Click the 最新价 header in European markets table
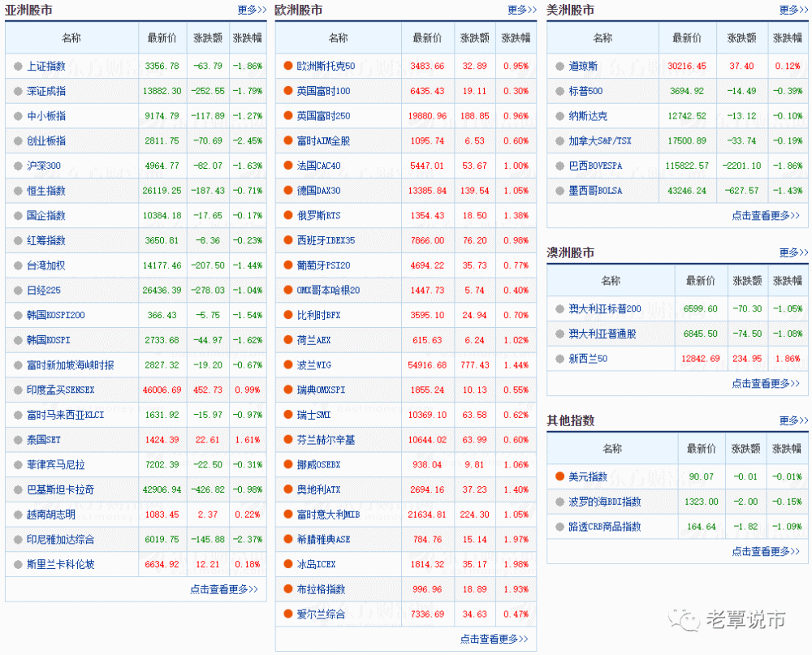 pyautogui.click(x=428, y=38)
